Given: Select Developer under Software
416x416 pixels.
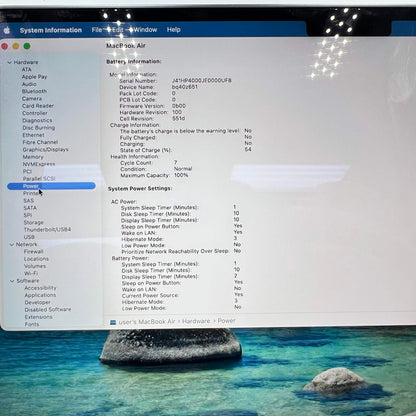Looking at the screenshot, I should pos(38,303).
